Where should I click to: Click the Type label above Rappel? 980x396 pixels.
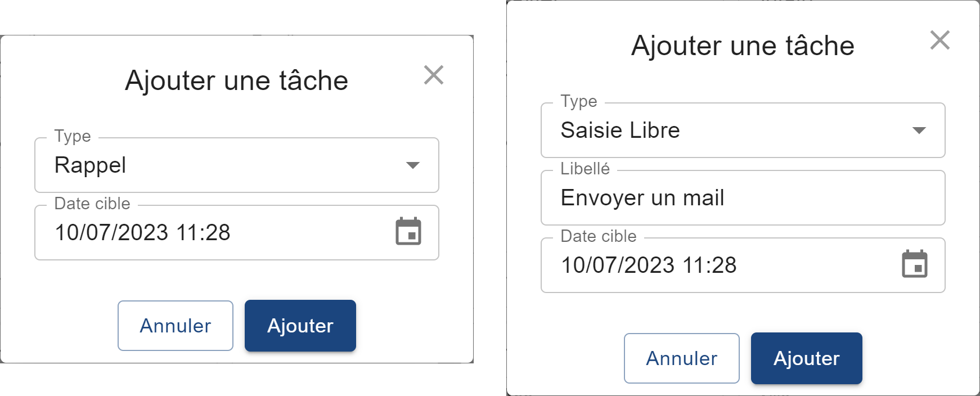point(73,136)
